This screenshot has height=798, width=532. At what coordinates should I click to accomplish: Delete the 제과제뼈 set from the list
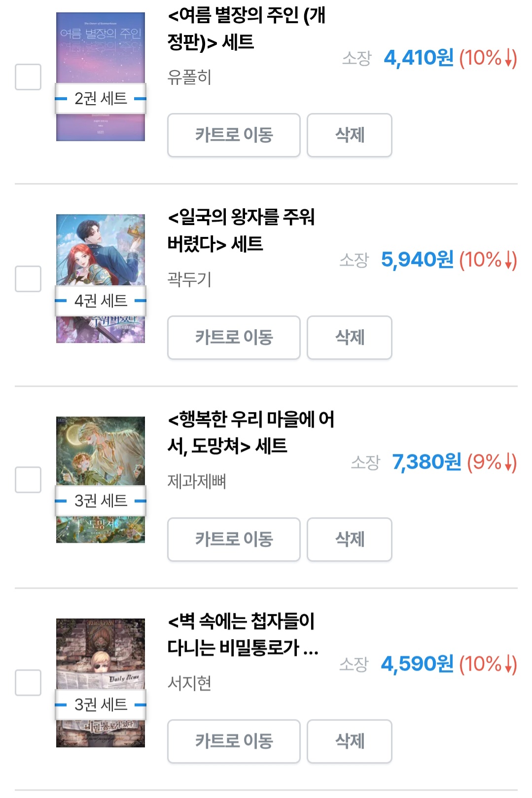[350, 539]
